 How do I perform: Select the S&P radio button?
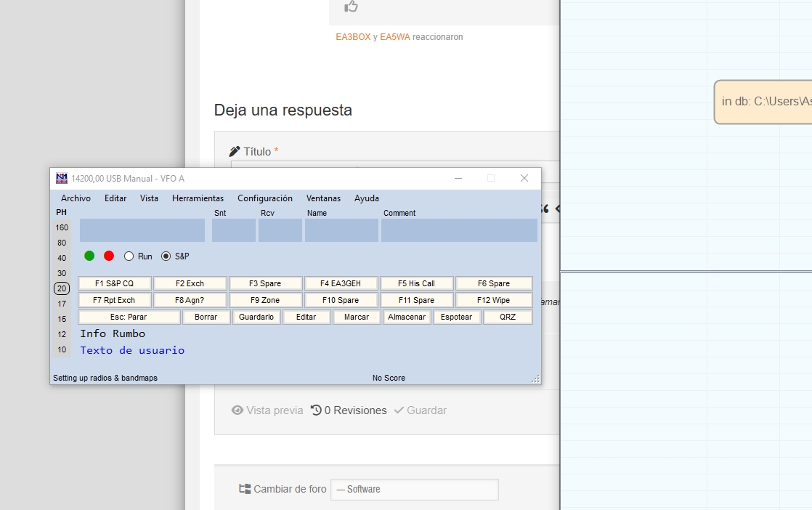click(166, 256)
